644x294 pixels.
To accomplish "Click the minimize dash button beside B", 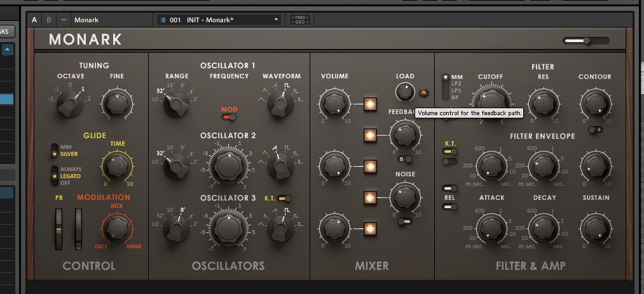I will pyautogui.click(x=63, y=20).
